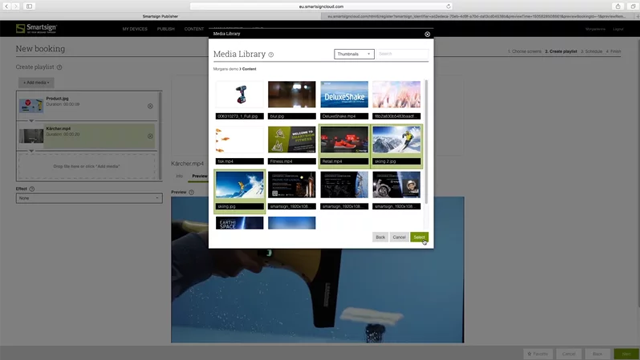Open the Publish menu
This screenshot has width=640, height=360.
pyautogui.click(x=166, y=29)
